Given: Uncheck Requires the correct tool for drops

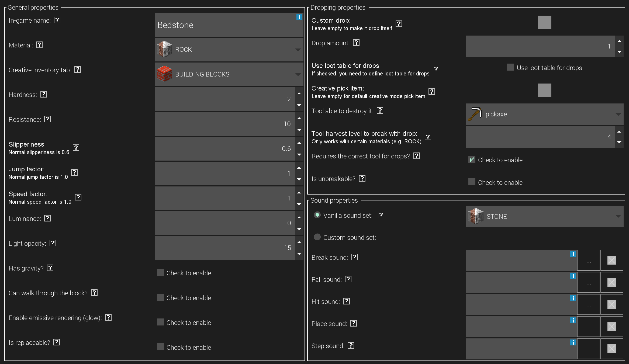Looking at the screenshot, I should [x=472, y=159].
